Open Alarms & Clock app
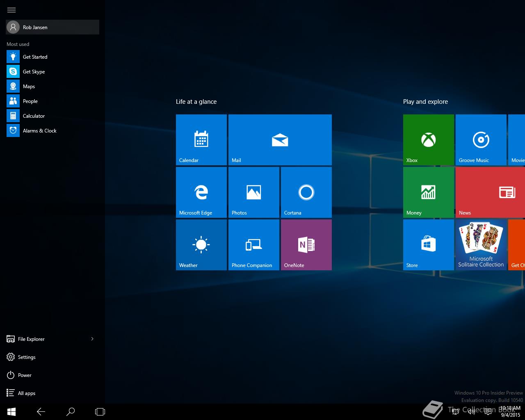This screenshot has width=525, height=420. (52, 130)
